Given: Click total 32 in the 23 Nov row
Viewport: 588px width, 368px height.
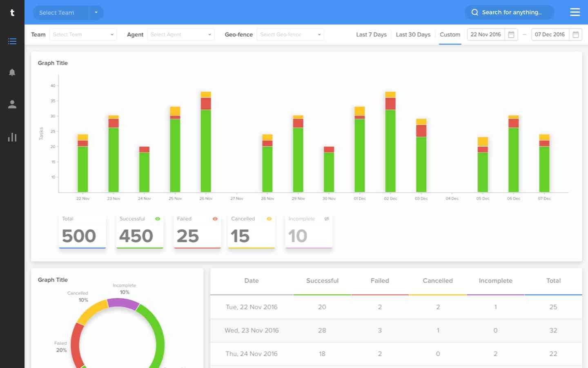Looking at the screenshot, I should [x=553, y=330].
